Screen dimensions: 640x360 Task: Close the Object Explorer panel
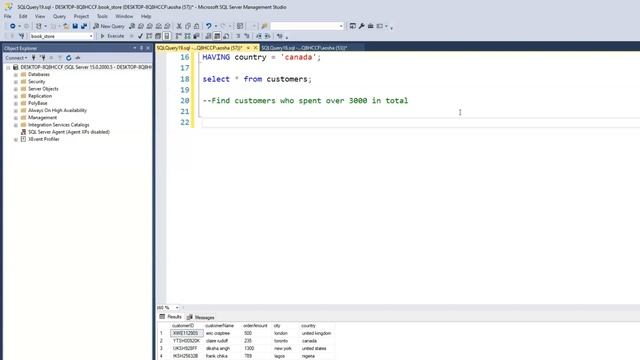(x=148, y=48)
